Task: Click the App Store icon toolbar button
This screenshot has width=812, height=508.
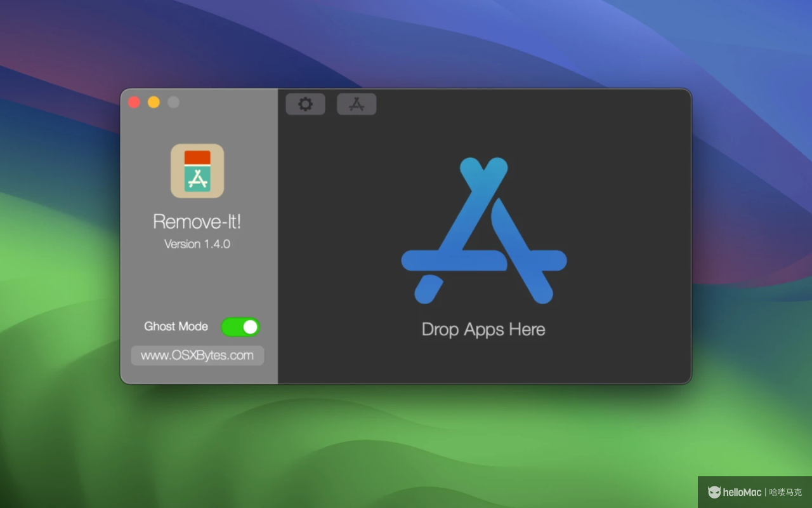Action: pyautogui.click(x=357, y=104)
